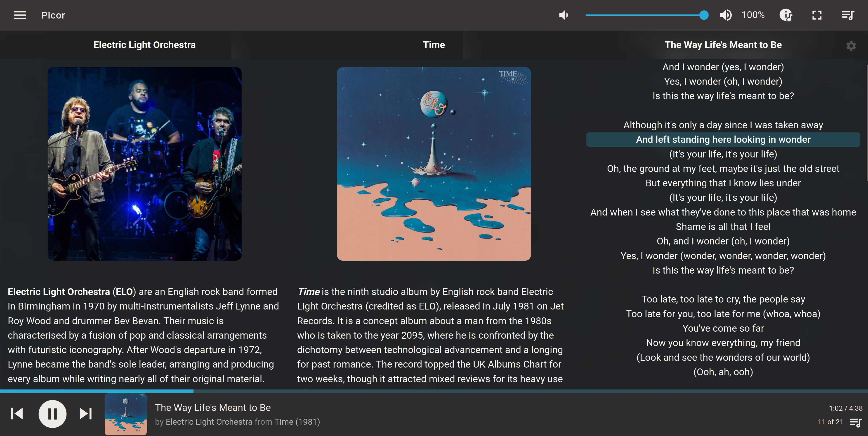Screen dimensions: 868x436
Task: Select the Electric Light Orchestra heading
Action: [145, 45]
